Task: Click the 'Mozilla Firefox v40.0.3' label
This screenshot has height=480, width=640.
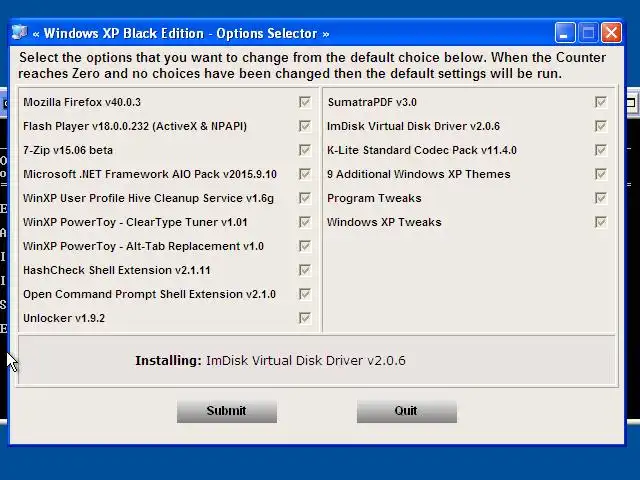Action: pos(82,102)
